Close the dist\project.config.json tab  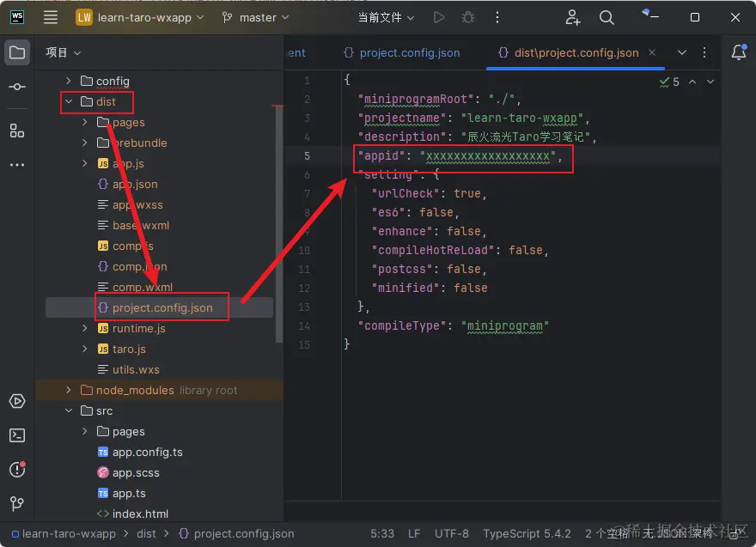(652, 52)
